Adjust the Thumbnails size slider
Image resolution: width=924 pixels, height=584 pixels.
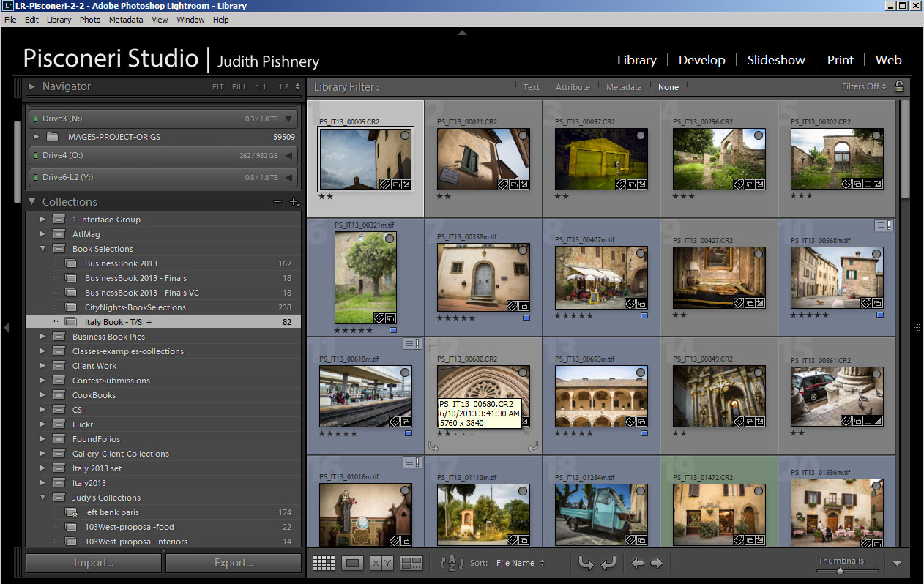841,571
